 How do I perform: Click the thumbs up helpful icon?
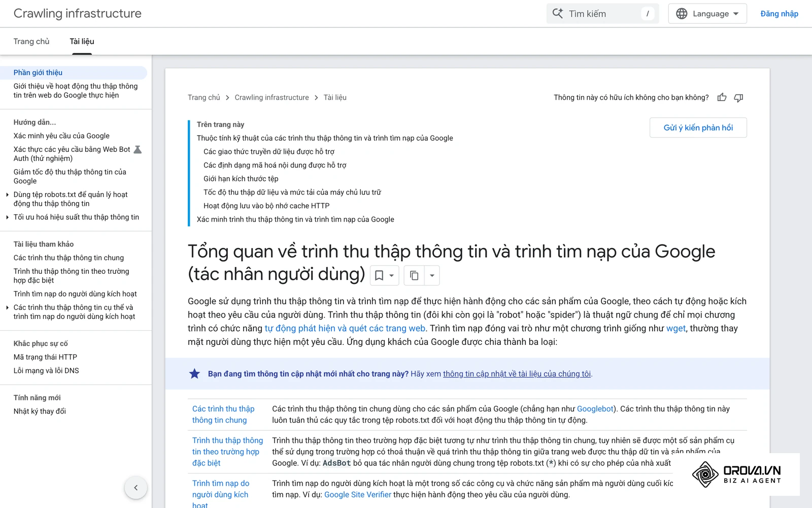click(x=722, y=98)
